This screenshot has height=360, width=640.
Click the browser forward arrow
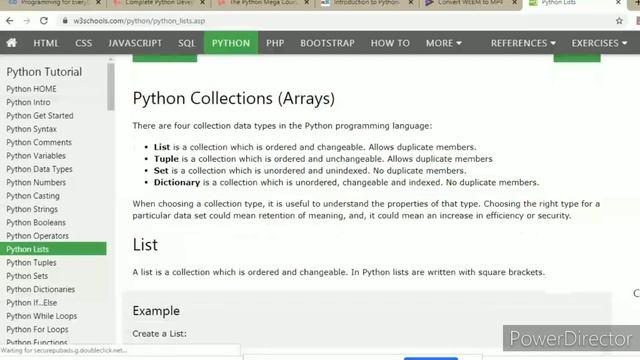[x=27, y=20]
